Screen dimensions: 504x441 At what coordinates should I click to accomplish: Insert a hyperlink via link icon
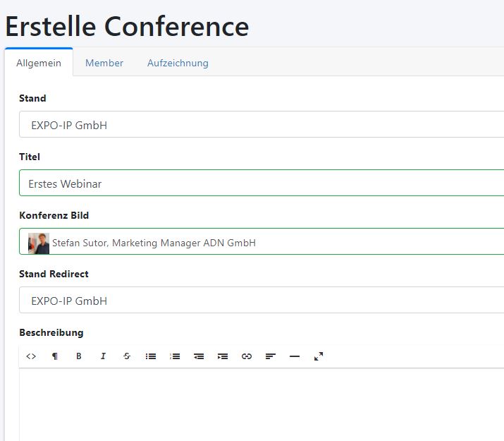click(x=247, y=356)
